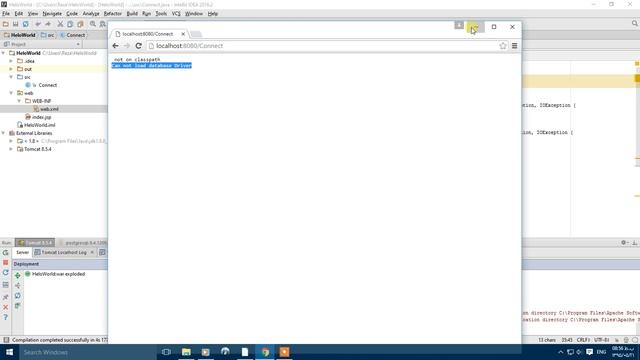Close the Run panel with red X
The height and width of the screenshot is (360, 640).
point(6,307)
